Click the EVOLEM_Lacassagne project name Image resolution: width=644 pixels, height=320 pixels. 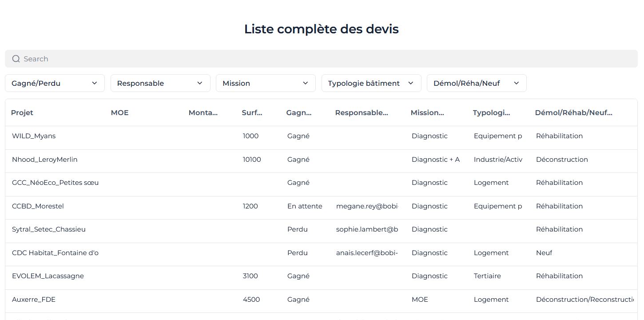pyautogui.click(x=48, y=276)
